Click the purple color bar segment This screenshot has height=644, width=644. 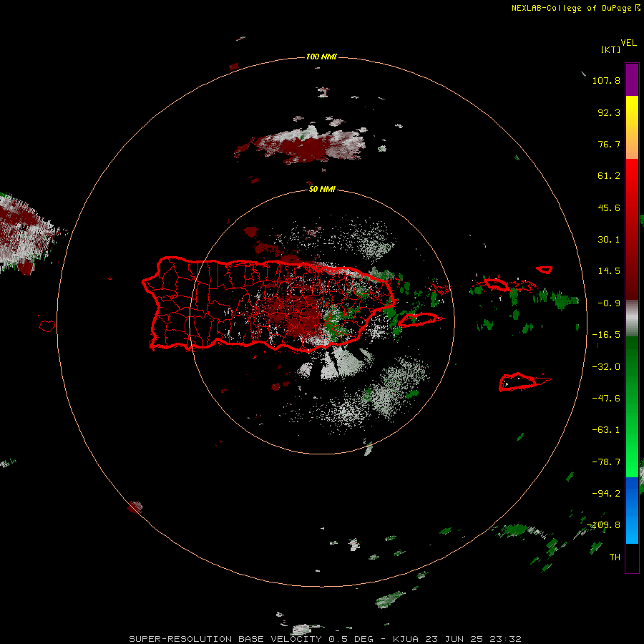[632, 79]
